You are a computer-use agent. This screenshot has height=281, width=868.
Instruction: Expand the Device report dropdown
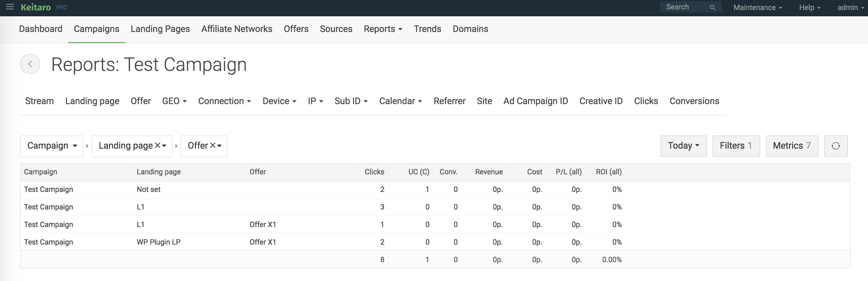(279, 101)
